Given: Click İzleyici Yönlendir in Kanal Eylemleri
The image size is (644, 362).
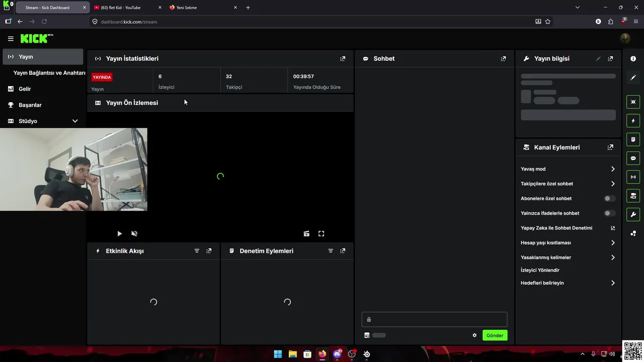Looking at the screenshot, I should [540, 270].
